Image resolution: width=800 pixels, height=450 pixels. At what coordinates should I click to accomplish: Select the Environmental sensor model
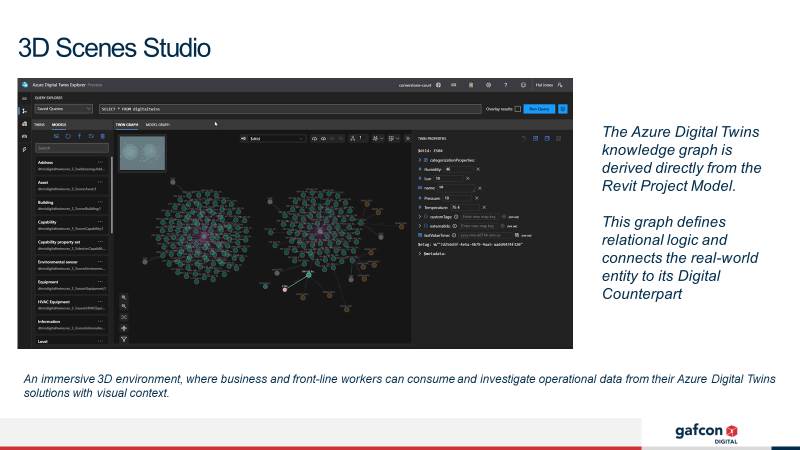[70, 265]
